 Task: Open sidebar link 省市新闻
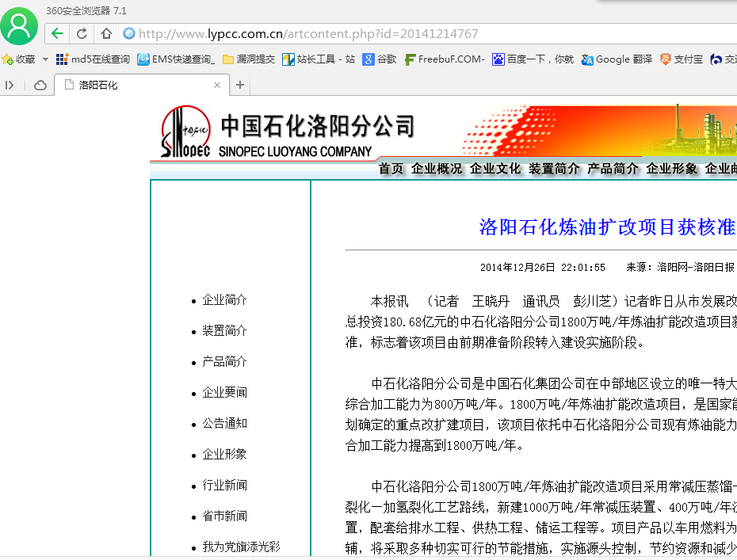tap(224, 516)
